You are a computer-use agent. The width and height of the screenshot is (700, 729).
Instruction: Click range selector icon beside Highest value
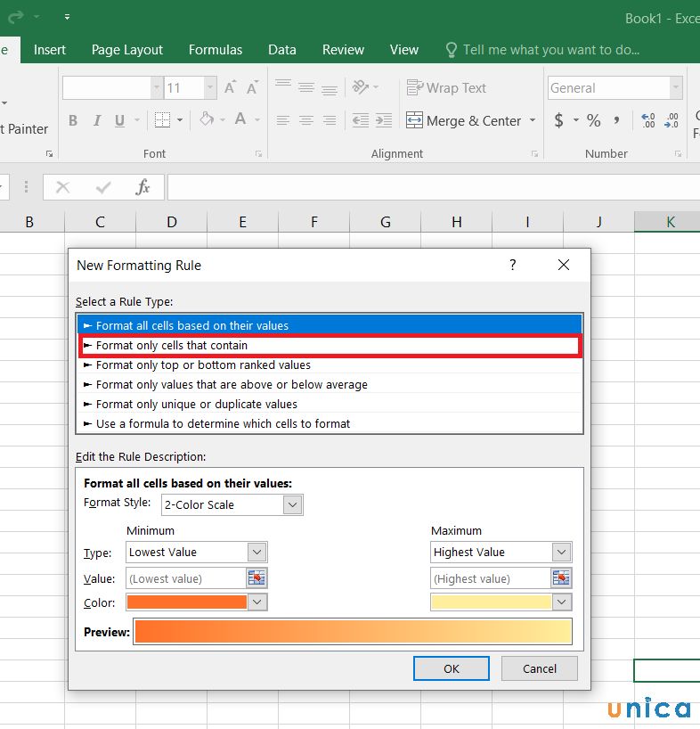[561, 578]
